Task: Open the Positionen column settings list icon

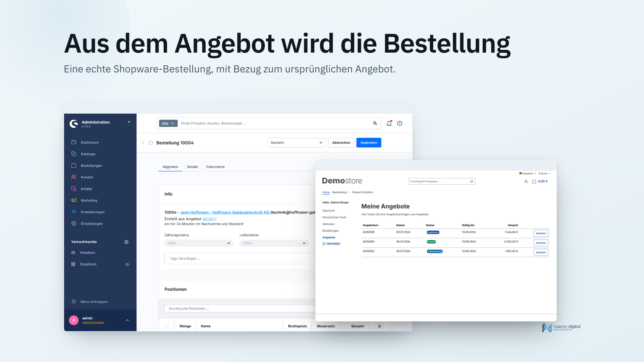Action: [380, 326]
